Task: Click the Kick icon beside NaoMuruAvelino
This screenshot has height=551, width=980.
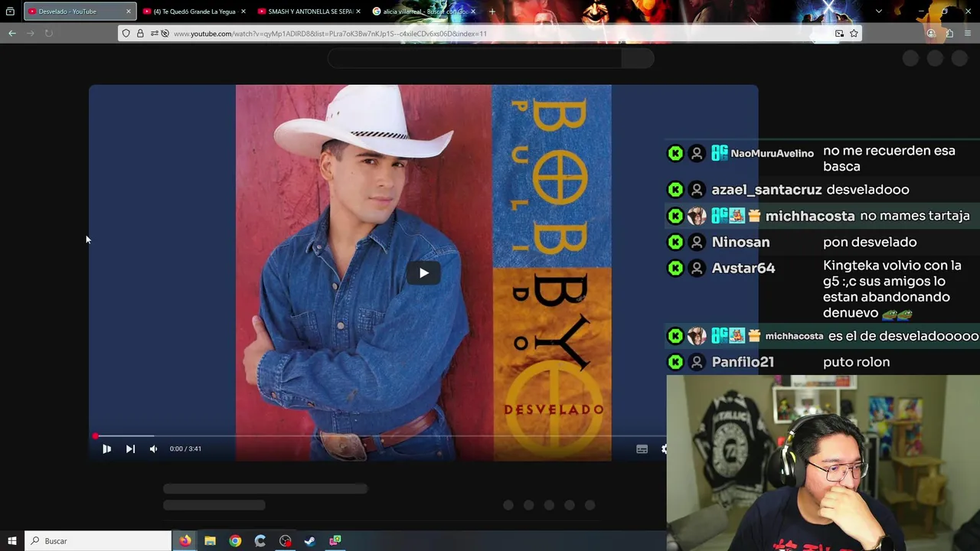Action: pyautogui.click(x=675, y=154)
